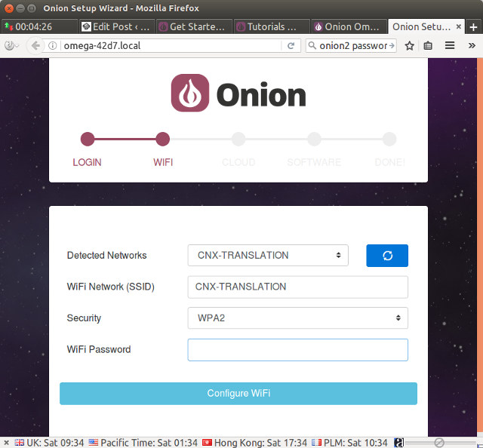
Task: Open the Detected Networks dropdown
Action: 268,255
